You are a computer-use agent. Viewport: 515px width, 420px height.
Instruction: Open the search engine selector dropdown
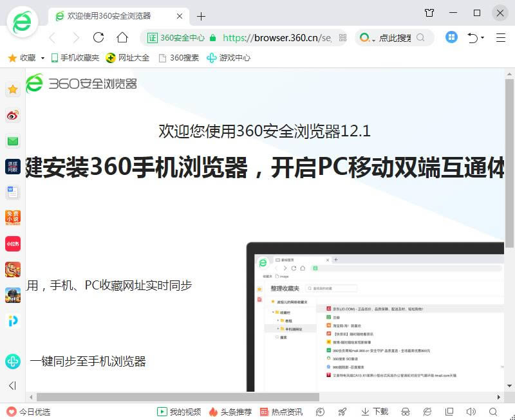[367, 39]
